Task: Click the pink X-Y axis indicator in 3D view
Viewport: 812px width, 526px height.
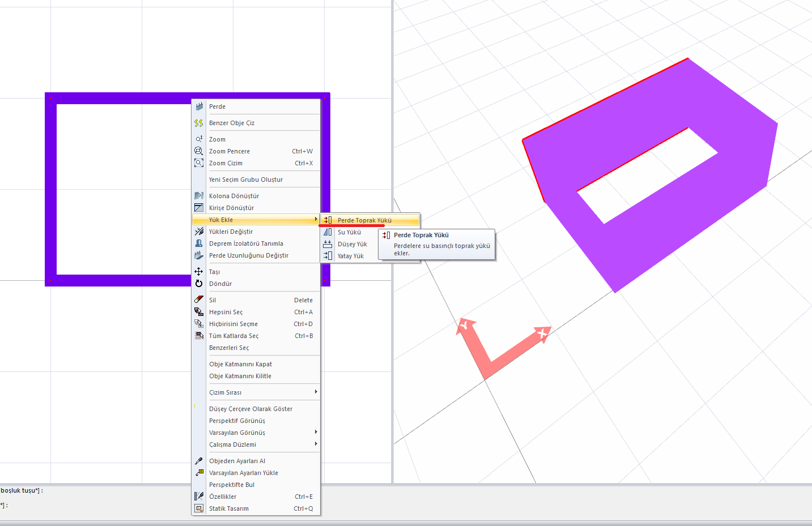Action: coord(503,348)
